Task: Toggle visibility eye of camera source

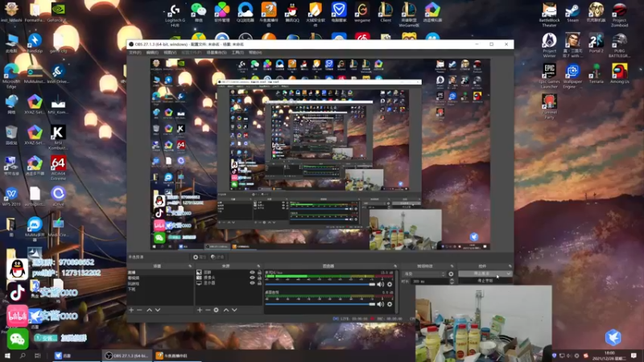Action: [252, 278]
